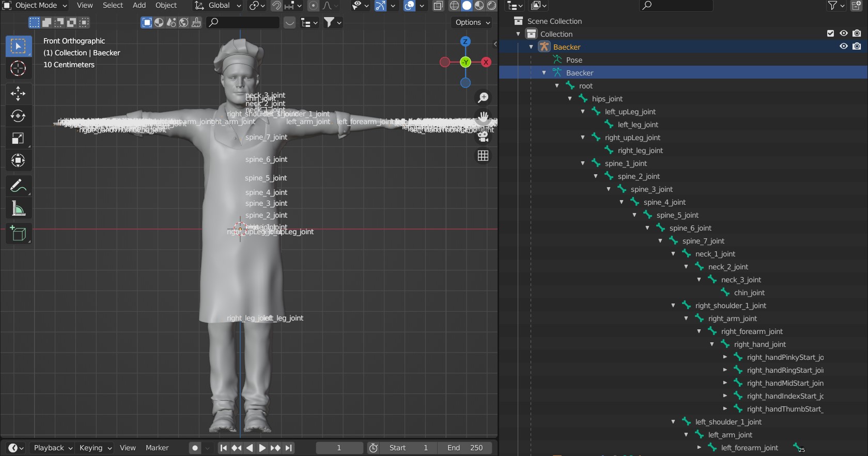This screenshot has width=868, height=456.
Task: Select the Cursor tool in toolbar
Action: click(x=18, y=69)
